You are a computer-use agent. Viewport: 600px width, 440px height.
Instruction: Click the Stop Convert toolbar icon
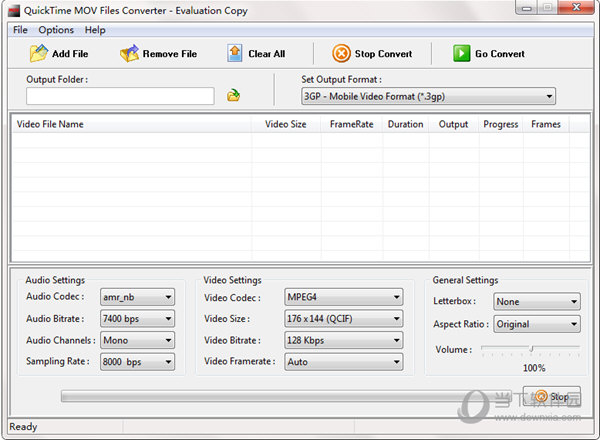(341, 54)
